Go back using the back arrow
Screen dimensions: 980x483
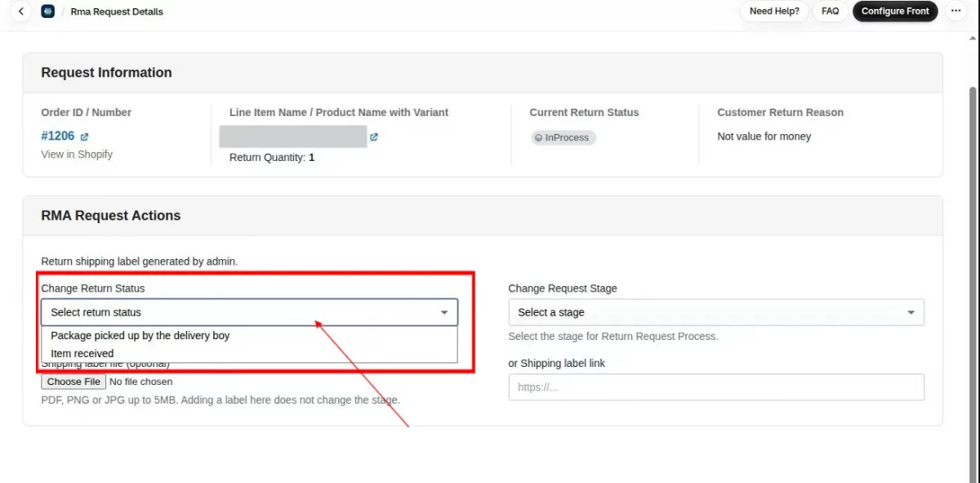(21, 11)
